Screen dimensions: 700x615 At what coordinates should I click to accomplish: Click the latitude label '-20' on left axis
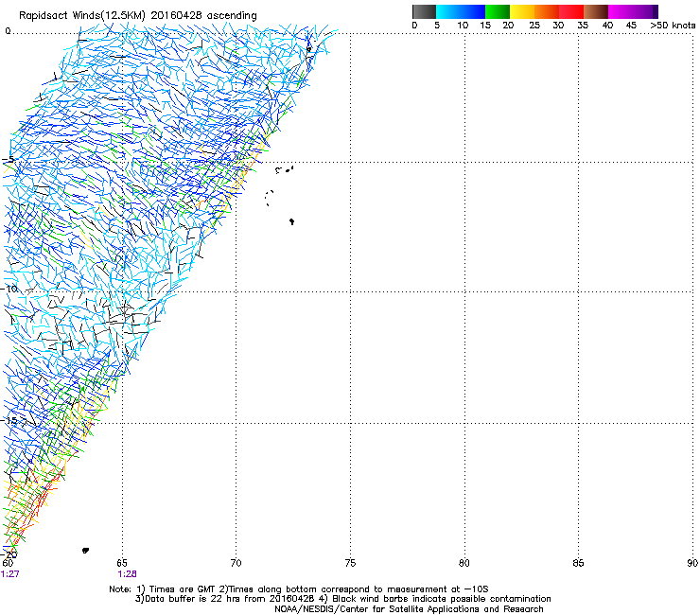pyautogui.click(x=9, y=553)
